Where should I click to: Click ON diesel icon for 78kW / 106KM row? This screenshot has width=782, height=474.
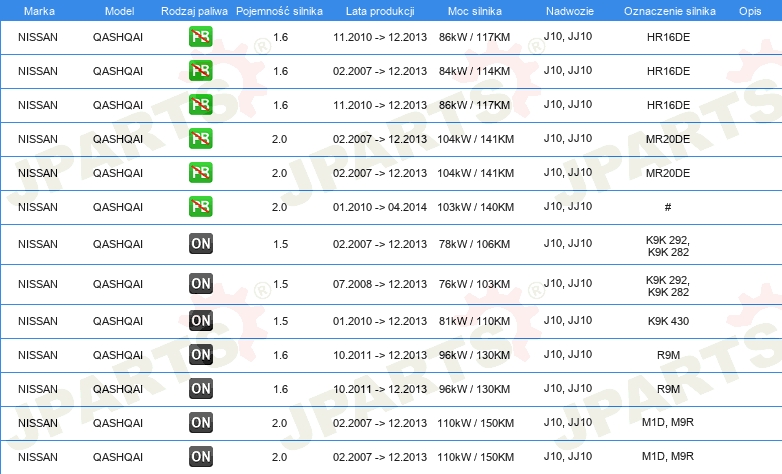(201, 243)
